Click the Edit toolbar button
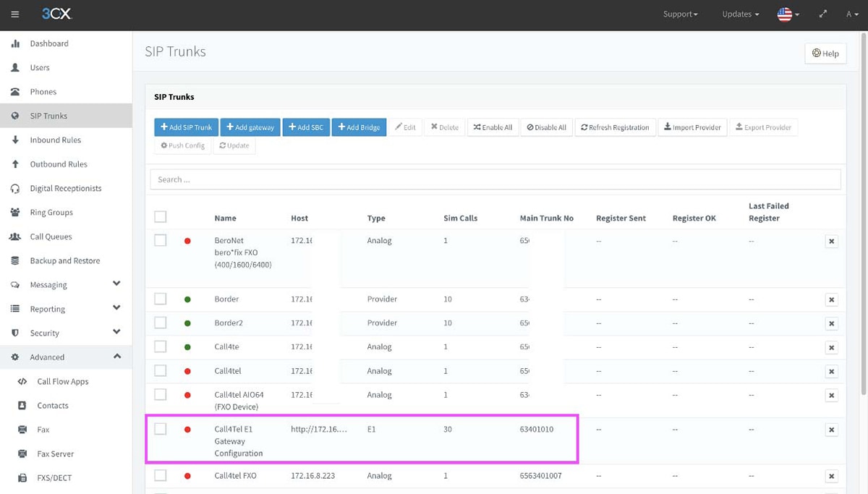The image size is (868, 494). (405, 127)
